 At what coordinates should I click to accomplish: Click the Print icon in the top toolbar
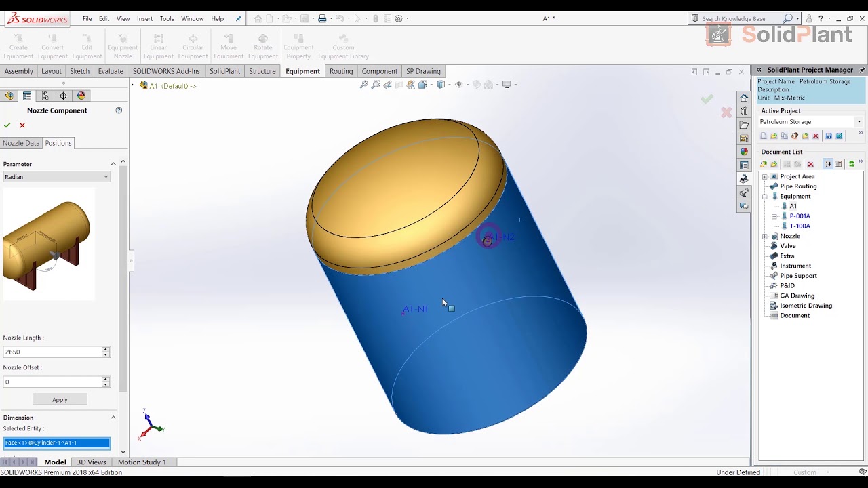coord(322,18)
